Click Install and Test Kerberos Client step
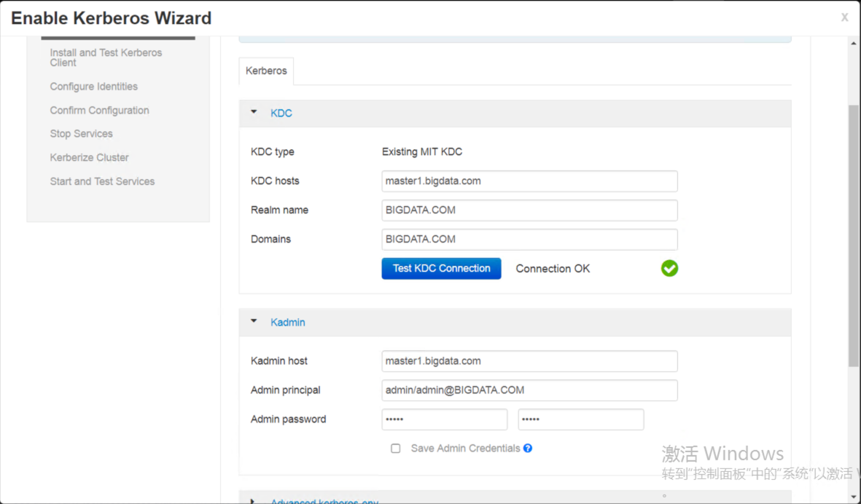 click(x=106, y=58)
